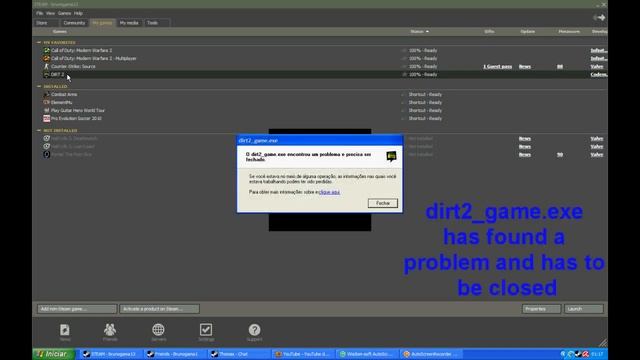The image size is (640, 360).
Task: Click the red antivirus tray icon
Action: (585, 354)
